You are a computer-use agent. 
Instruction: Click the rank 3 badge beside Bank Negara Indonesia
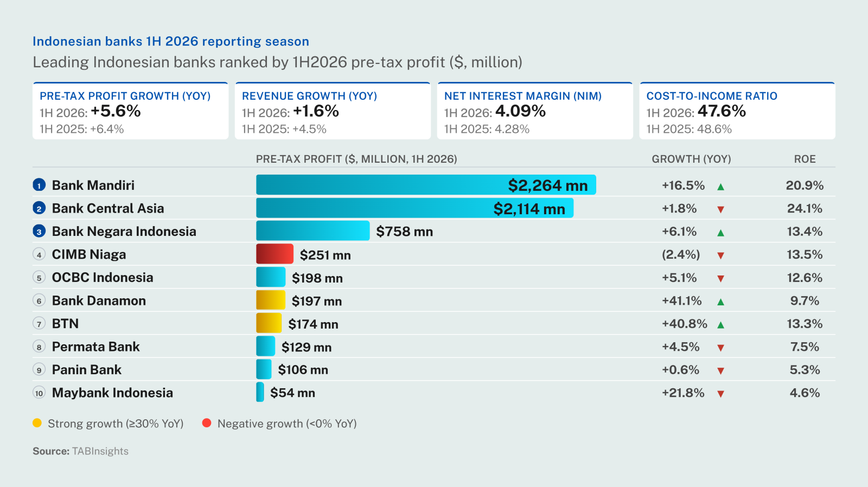(39, 232)
